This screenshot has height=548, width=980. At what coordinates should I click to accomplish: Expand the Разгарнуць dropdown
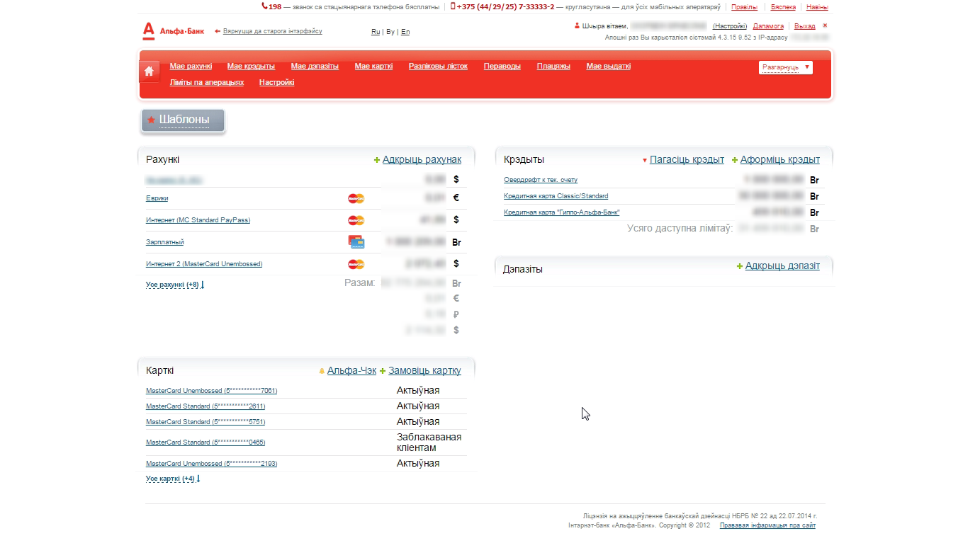(x=786, y=67)
